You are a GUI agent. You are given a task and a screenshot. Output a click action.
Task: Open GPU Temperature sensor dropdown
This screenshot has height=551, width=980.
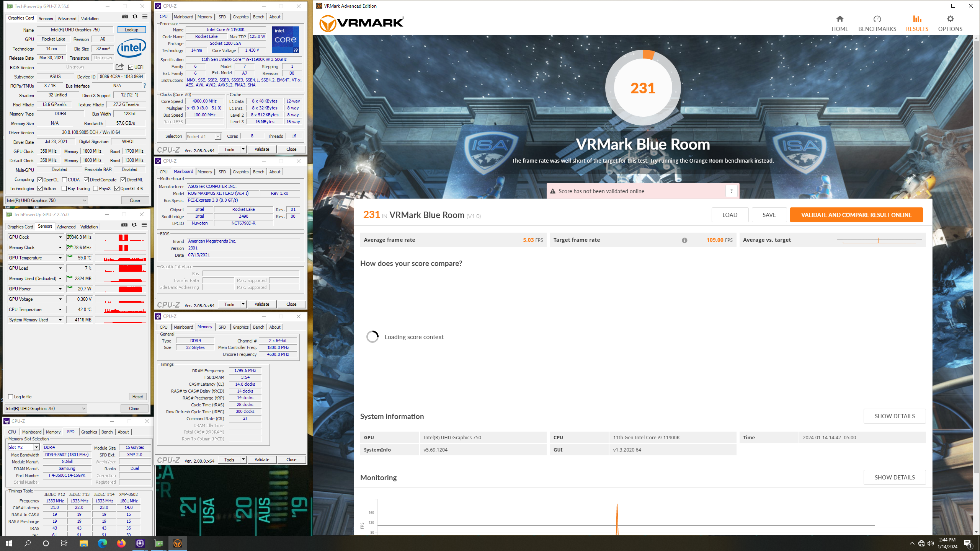pyautogui.click(x=60, y=258)
